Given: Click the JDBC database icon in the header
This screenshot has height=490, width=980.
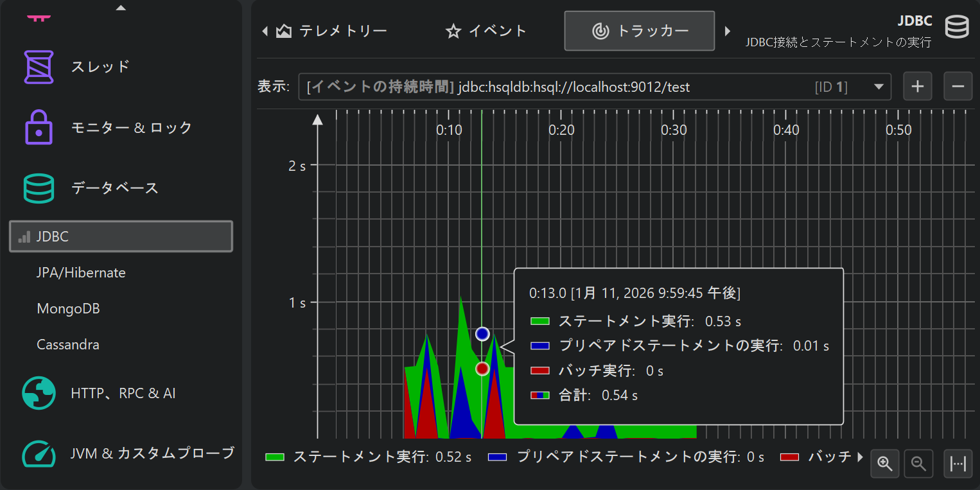Looking at the screenshot, I should (x=956, y=28).
